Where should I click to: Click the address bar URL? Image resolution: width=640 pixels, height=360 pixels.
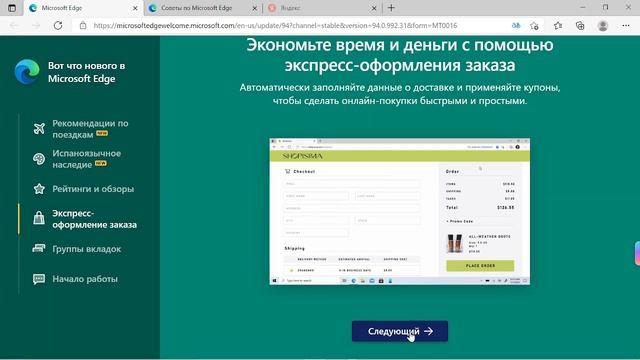click(275, 25)
